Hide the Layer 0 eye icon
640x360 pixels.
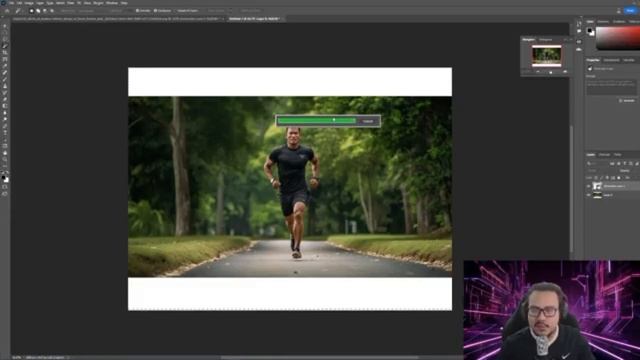click(589, 195)
